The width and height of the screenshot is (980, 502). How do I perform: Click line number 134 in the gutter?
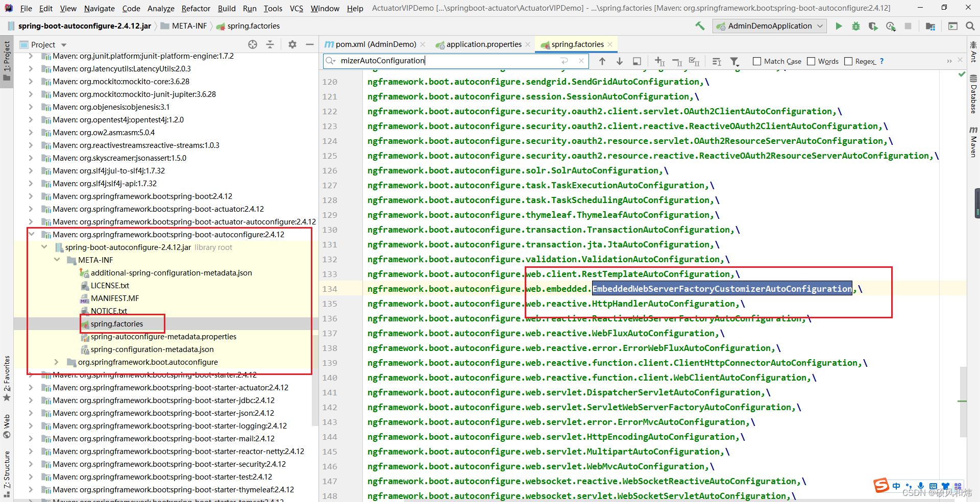coord(330,289)
